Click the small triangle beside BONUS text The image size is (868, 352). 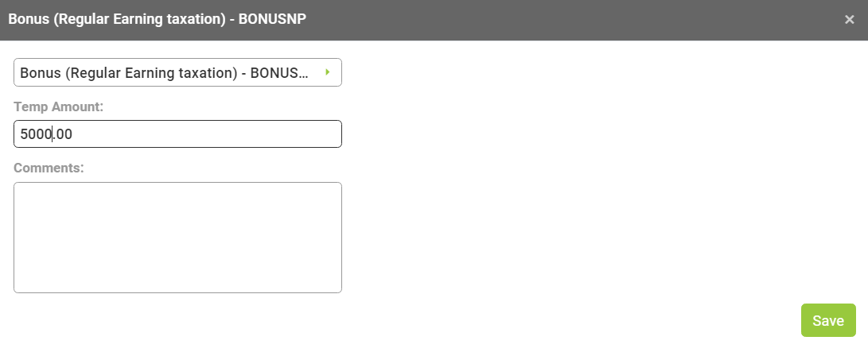[327, 72]
